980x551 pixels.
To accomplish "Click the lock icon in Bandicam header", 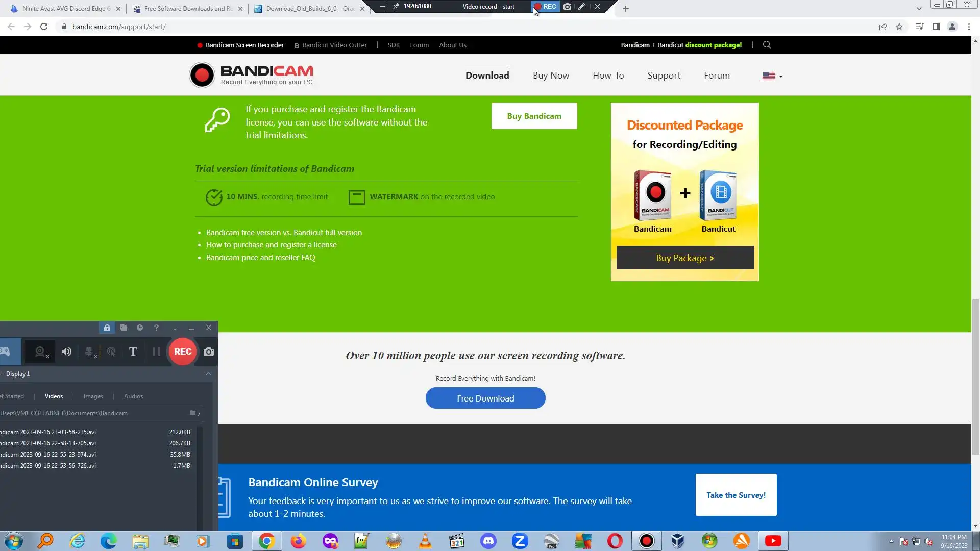I will (x=107, y=328).
